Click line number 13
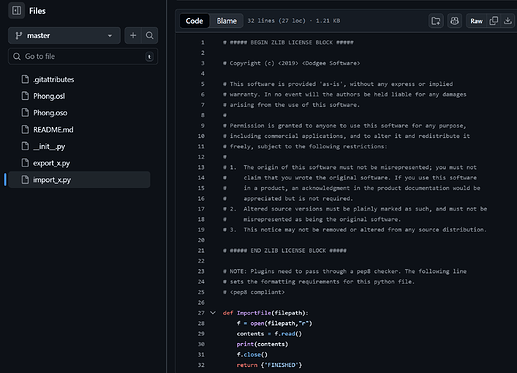517x373 pixels. 201,167
